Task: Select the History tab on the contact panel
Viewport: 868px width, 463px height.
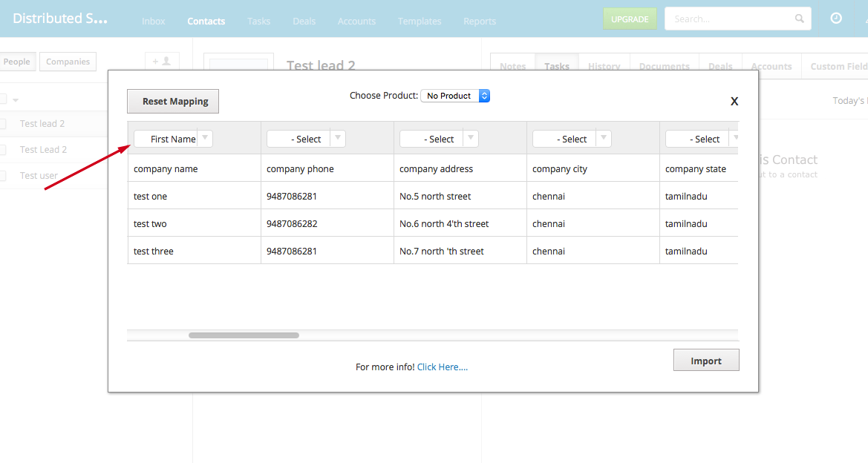Action: point(604,66)
